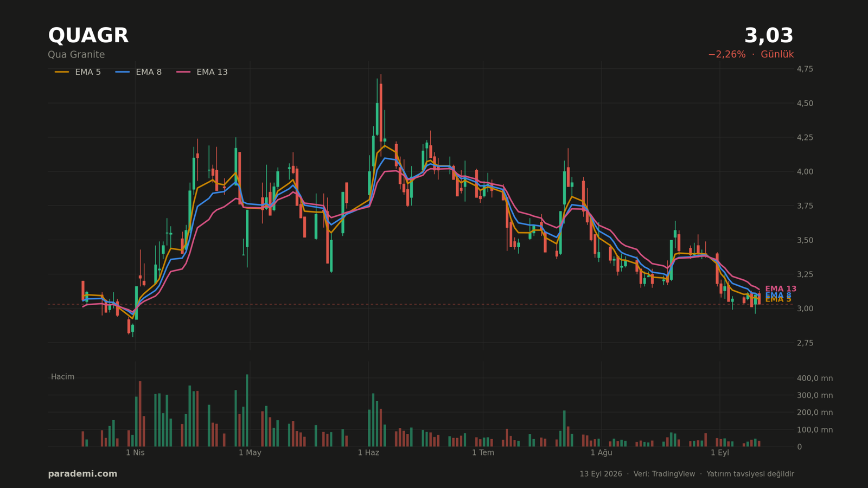Click the 3,00 price axis label
This screenshot has height=488, width=868.
pos(805,309)
